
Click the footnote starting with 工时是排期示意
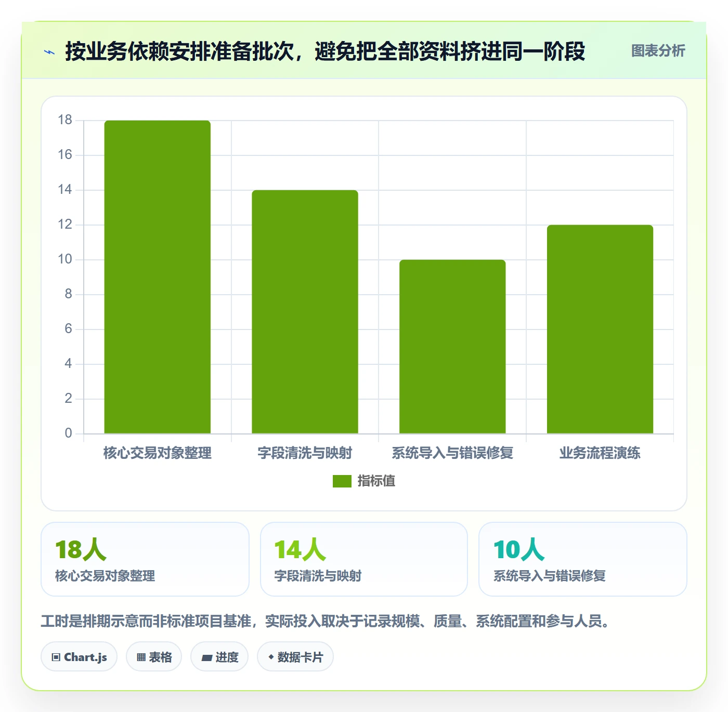[x=327, y=621]
